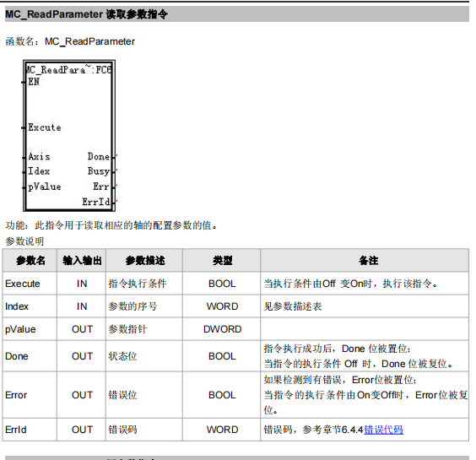Click the 参数的序号 description cell

144,306
